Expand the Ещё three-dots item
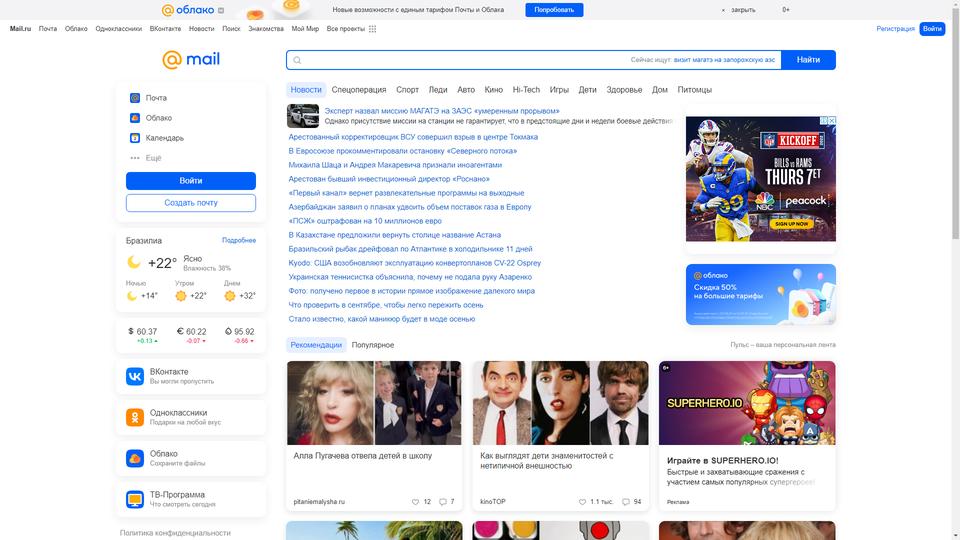Screen dimensions: 960x540 tap(135, 158)
